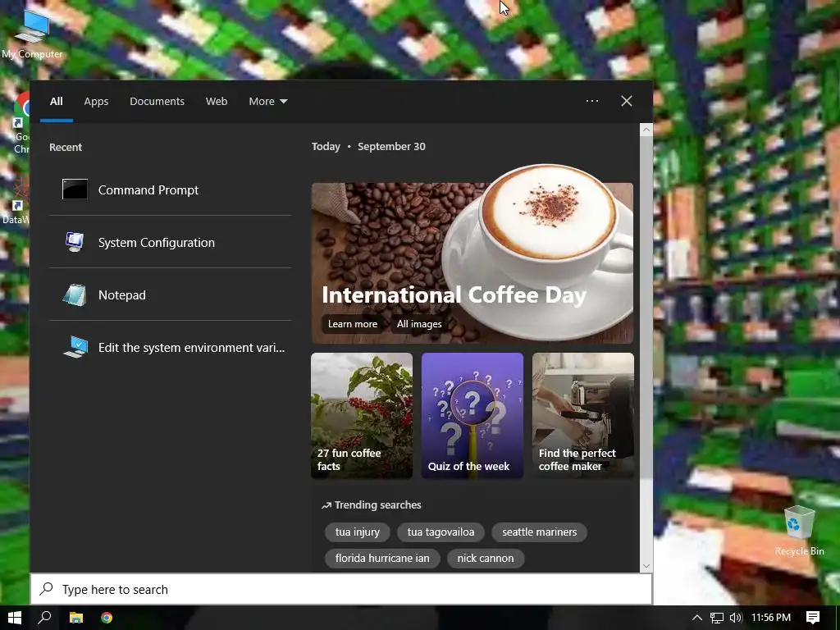Switch to the Documents tab

157,101
